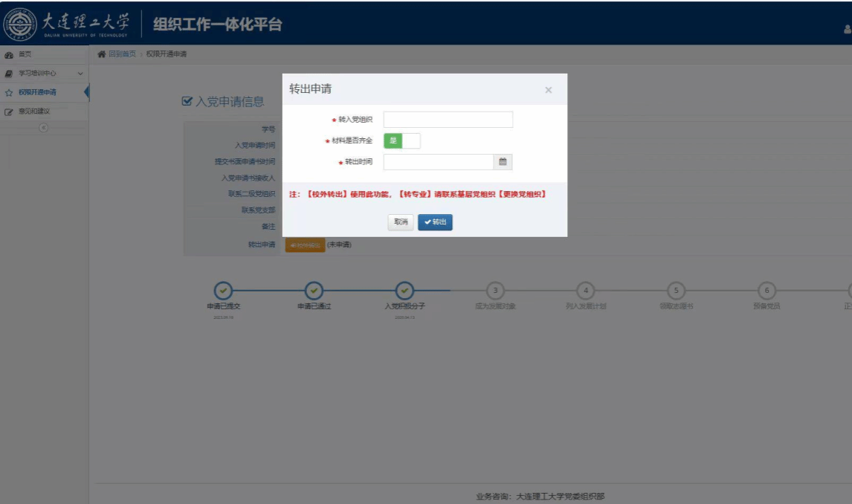Click the Dalian University of Technology logo
852x504 pixels.
[21, 24]
